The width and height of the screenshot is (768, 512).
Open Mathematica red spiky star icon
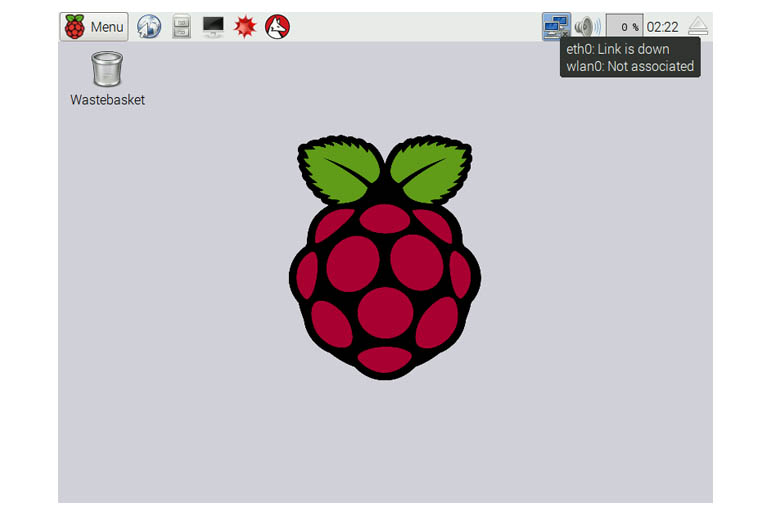[245, 26]
